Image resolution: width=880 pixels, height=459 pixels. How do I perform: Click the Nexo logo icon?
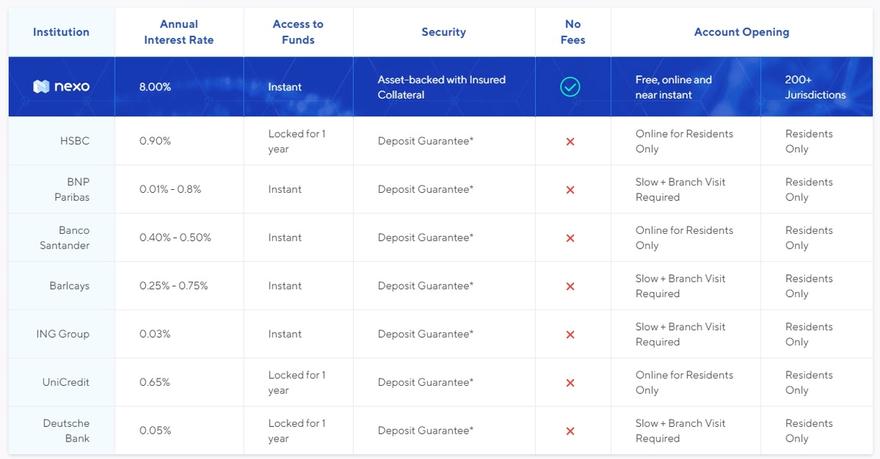[41, 87]
